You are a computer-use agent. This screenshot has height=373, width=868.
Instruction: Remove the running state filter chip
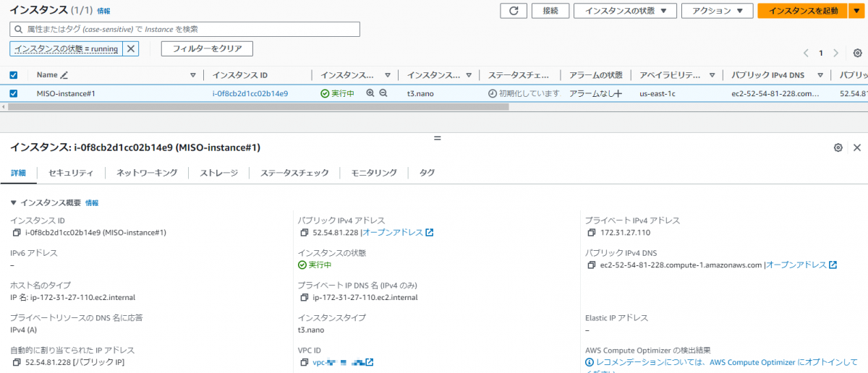pos(130,48)
